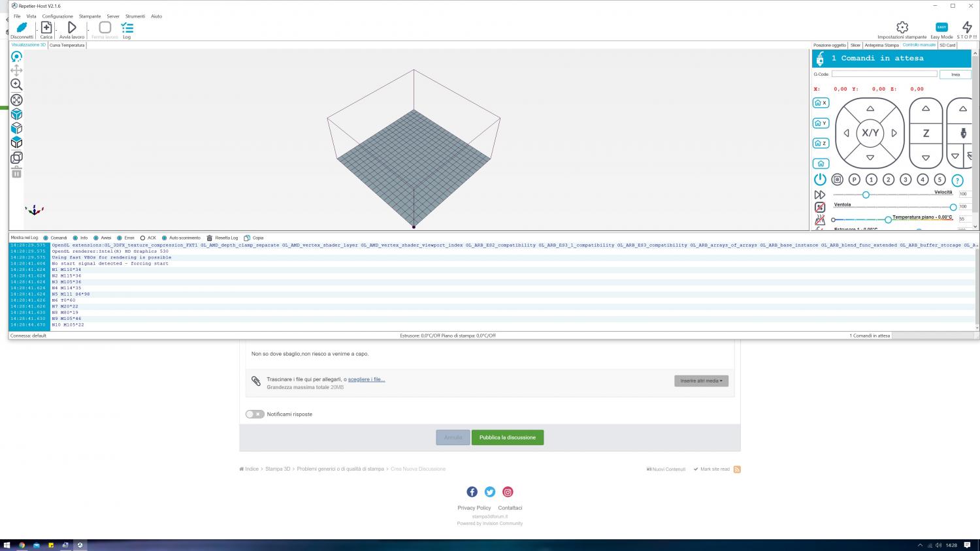Click the stop motors square-circle icon
This screenshot has height=551, width=980.
pos(837,180)
